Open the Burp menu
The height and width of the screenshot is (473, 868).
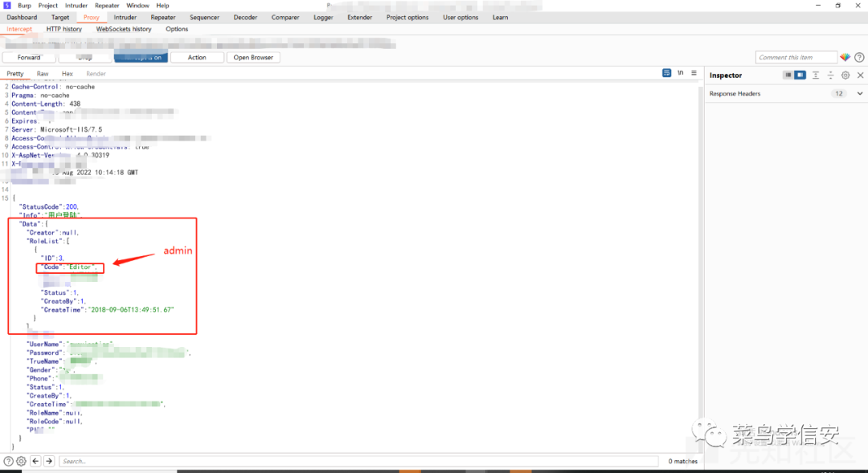point(24,6)
